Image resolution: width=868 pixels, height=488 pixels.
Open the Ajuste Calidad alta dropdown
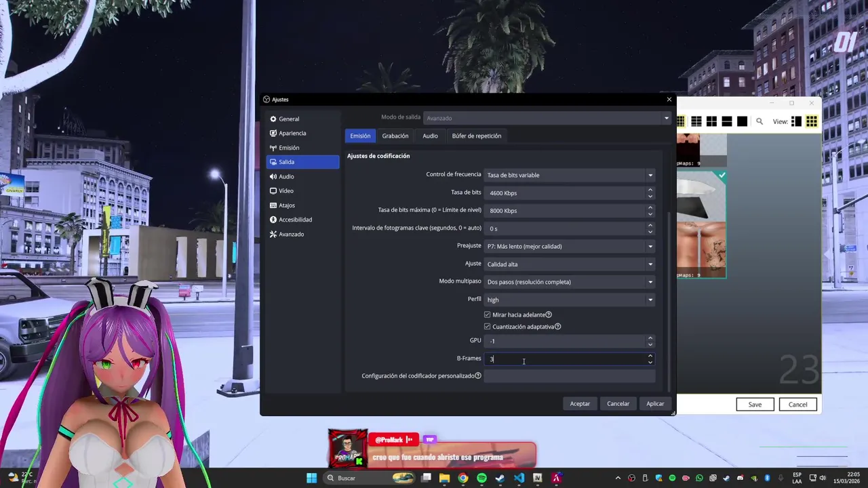(570, 264)
